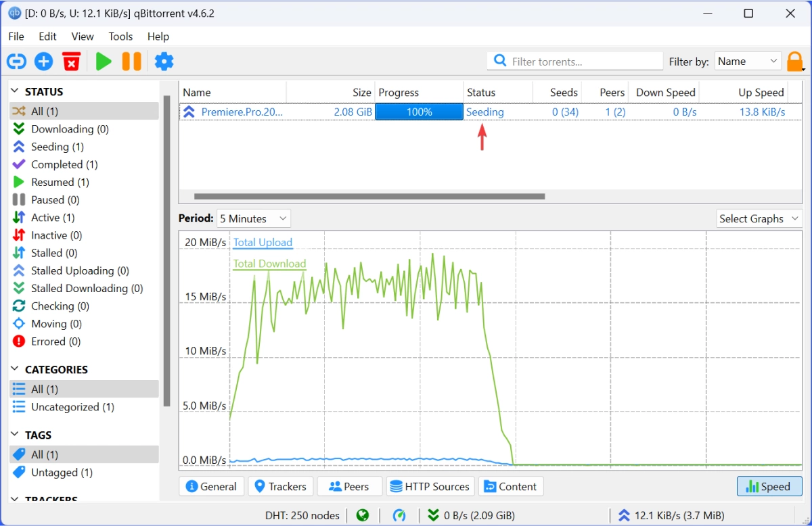Click the connection status globe icon

(x=363, y=515)
